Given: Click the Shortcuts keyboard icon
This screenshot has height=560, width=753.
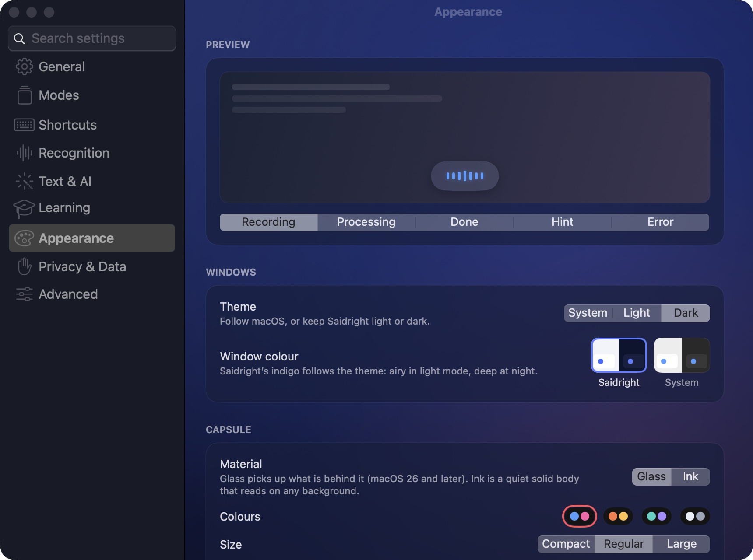Looking at the screenshot, I should tap(24, 125).
